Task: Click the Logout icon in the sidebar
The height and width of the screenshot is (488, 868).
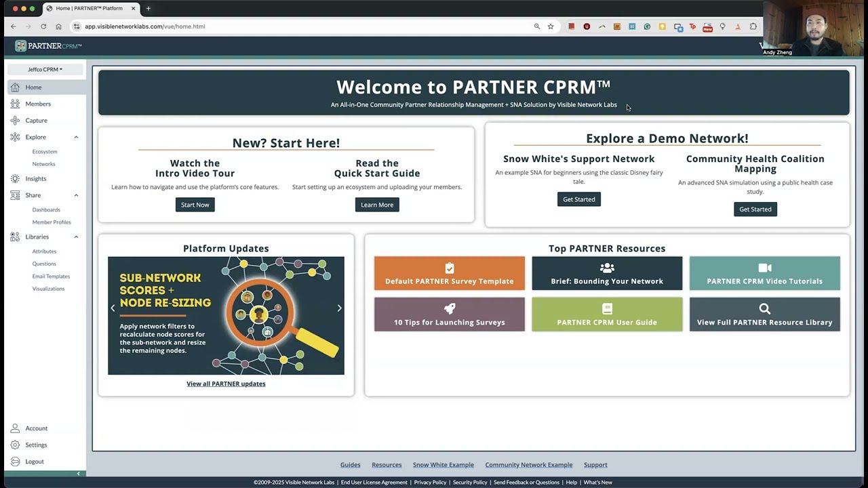Action: [x=15, y=462]
